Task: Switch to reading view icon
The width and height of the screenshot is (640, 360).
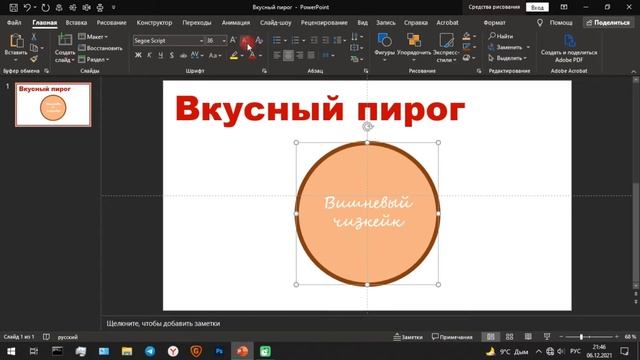Action: click(x=528, y=337)
